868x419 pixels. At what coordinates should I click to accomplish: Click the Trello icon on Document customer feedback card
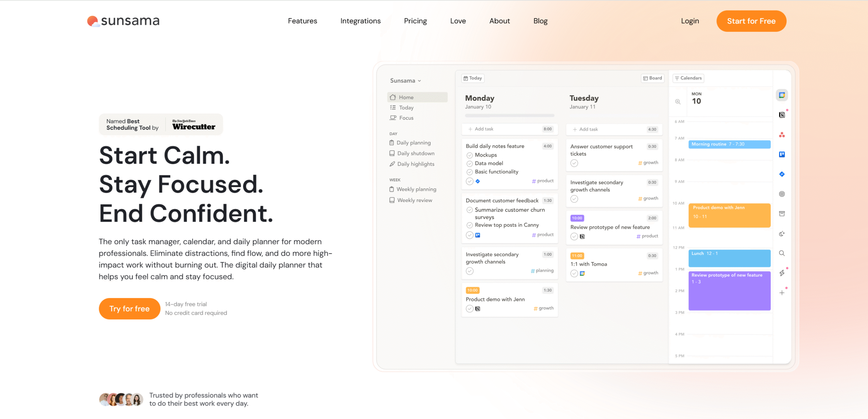pos(478,235)
